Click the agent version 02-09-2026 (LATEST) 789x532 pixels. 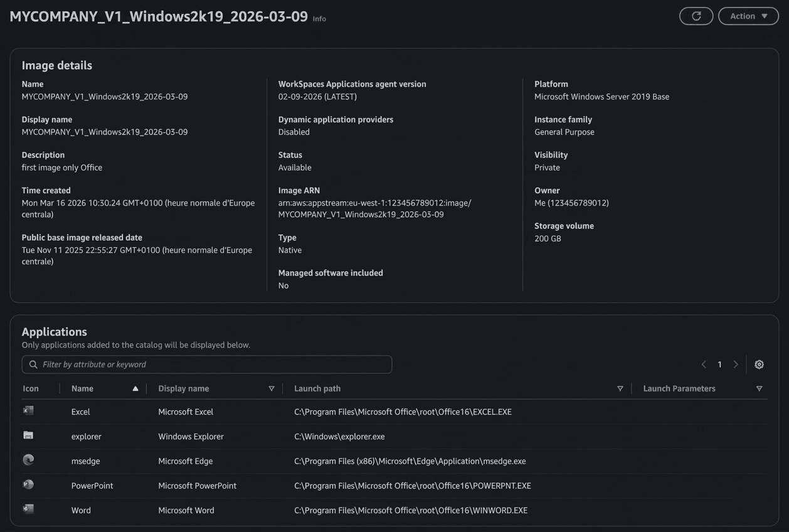317,97
